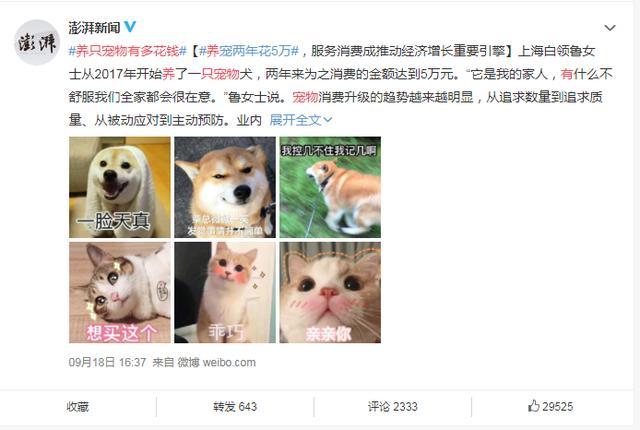
Task: Click the thumbs-up like icon with 29525
Action: [x=550, y=406]
